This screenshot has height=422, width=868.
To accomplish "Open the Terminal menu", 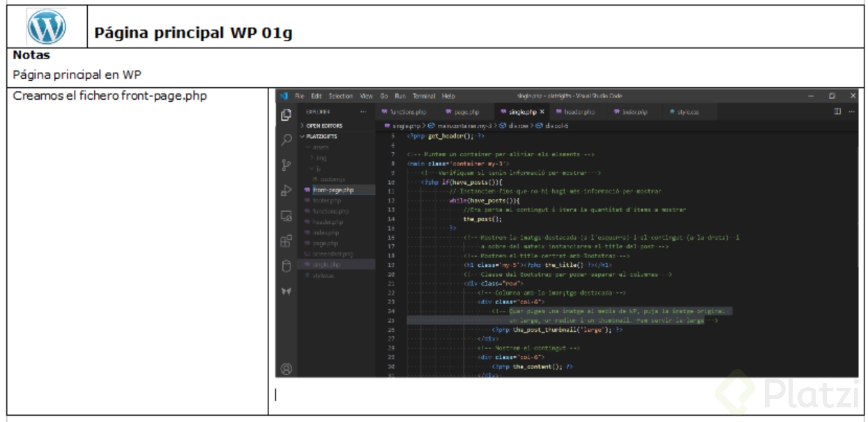I will [x=424, y=96].
